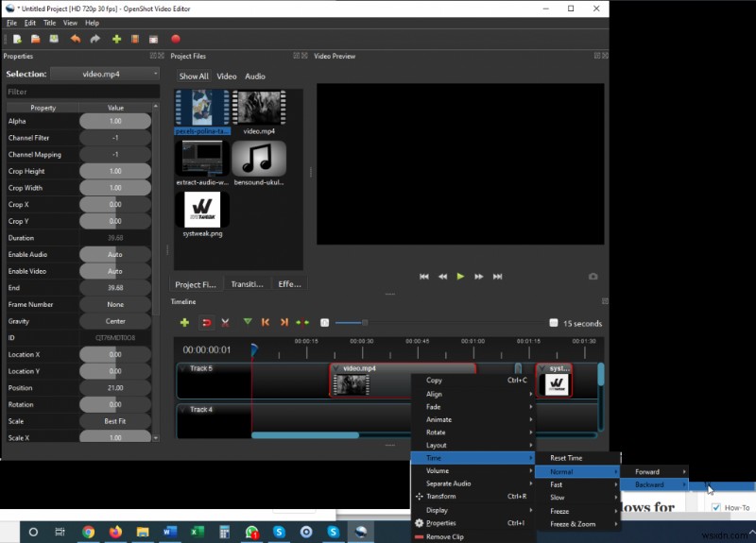Click the green Import Files plus icon
Screen dimensions: 756x543
click(116, 39)
